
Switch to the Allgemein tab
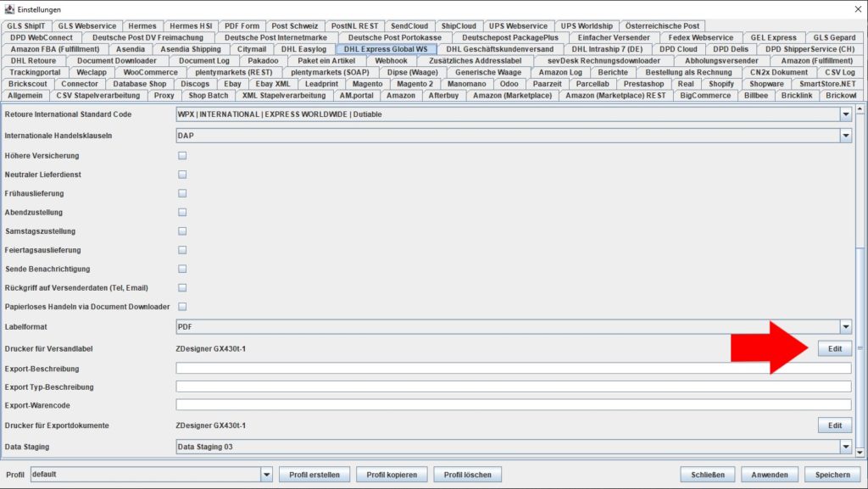[x=25, y=96]
